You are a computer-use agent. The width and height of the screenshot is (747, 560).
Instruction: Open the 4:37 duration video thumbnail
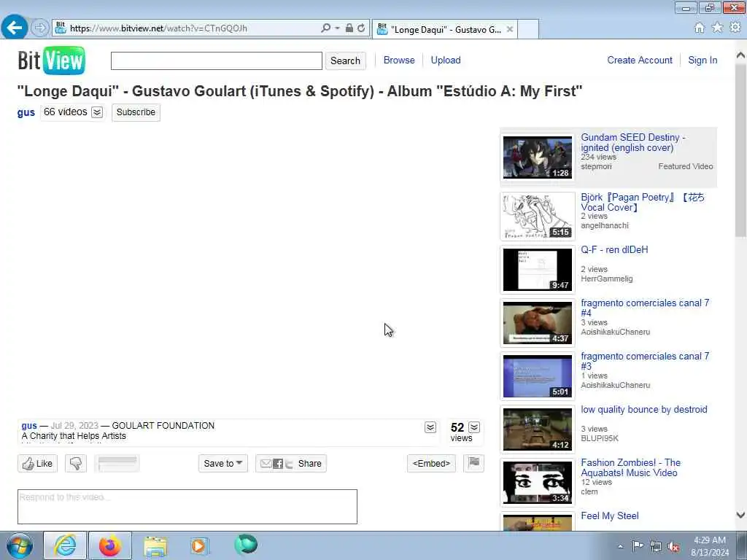tap(538, 323)
